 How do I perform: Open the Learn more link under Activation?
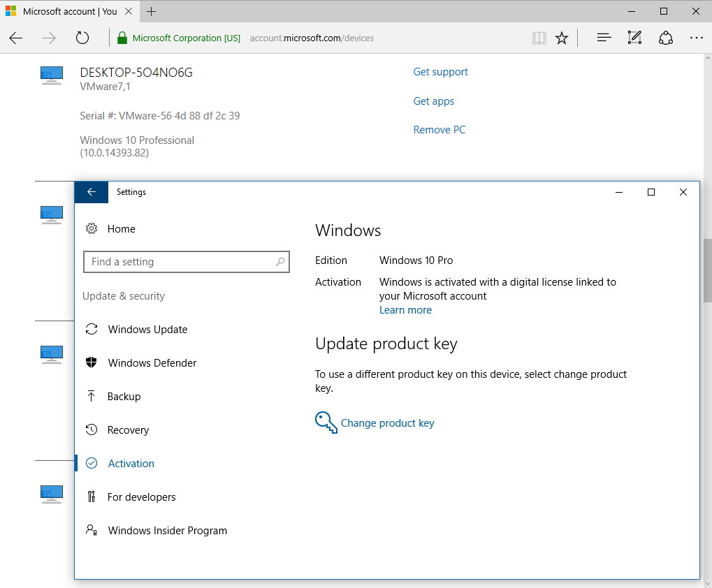tap(405, 309)
